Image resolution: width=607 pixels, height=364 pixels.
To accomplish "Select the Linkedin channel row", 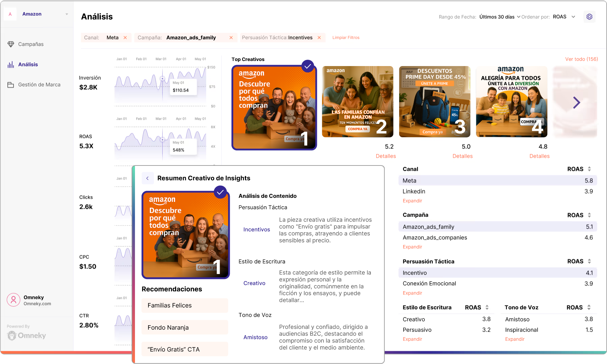I will click(498, 191).
